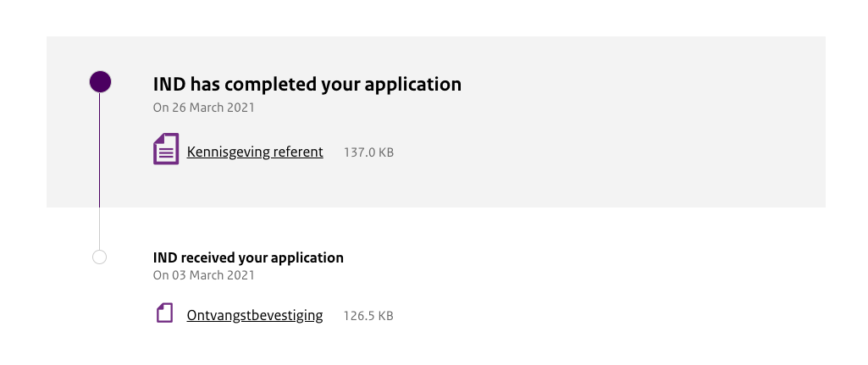The height and width of the screenshot is (365, 868).
Task: Click the filled purple completed-step marker
Action: click(100, 82)
